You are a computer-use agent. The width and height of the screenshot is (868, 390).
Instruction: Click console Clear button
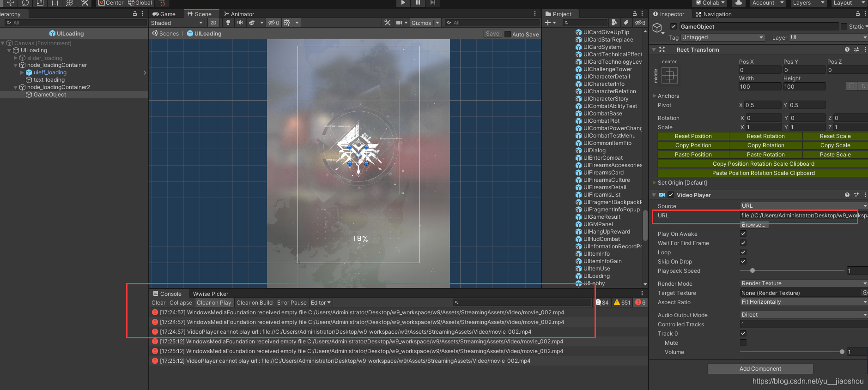[x=158, y=303]
